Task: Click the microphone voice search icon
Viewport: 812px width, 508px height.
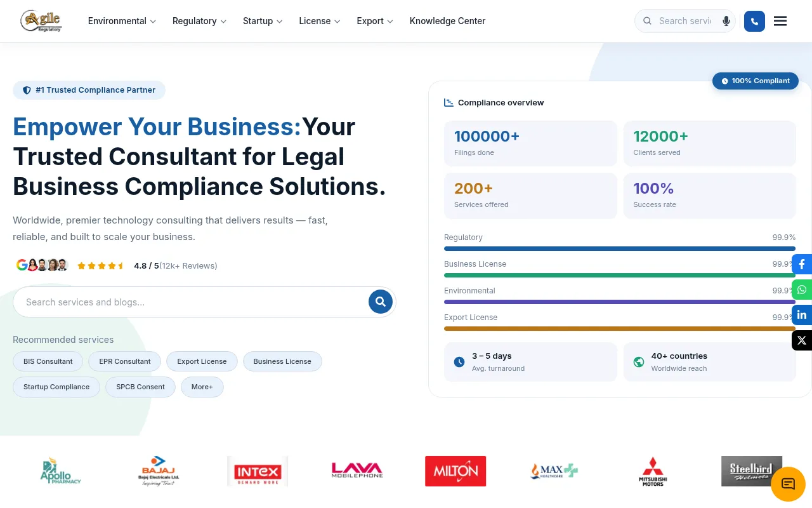Action: [x=726, y=21]
